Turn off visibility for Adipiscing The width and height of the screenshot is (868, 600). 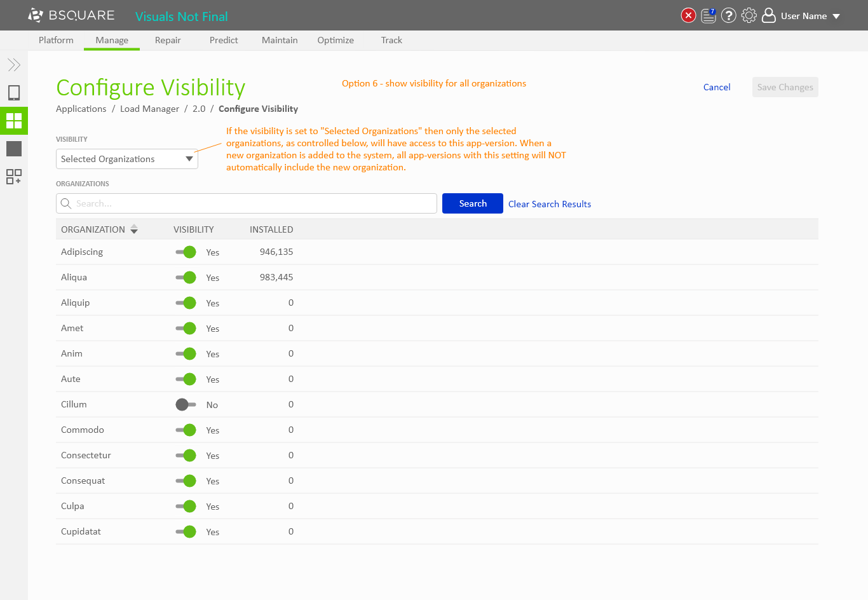pyautogui.click(x=186, y=252)
